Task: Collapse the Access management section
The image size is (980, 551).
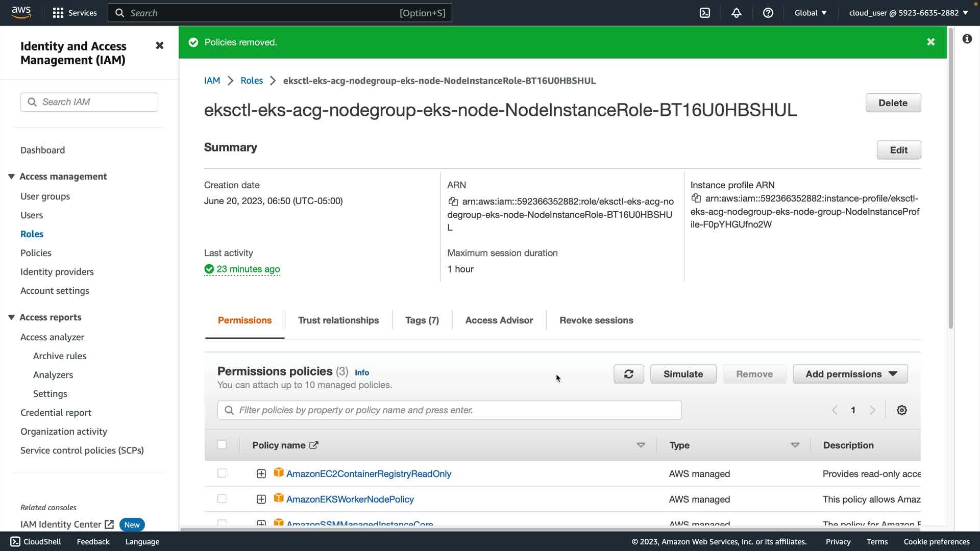Action: point(11,177)
